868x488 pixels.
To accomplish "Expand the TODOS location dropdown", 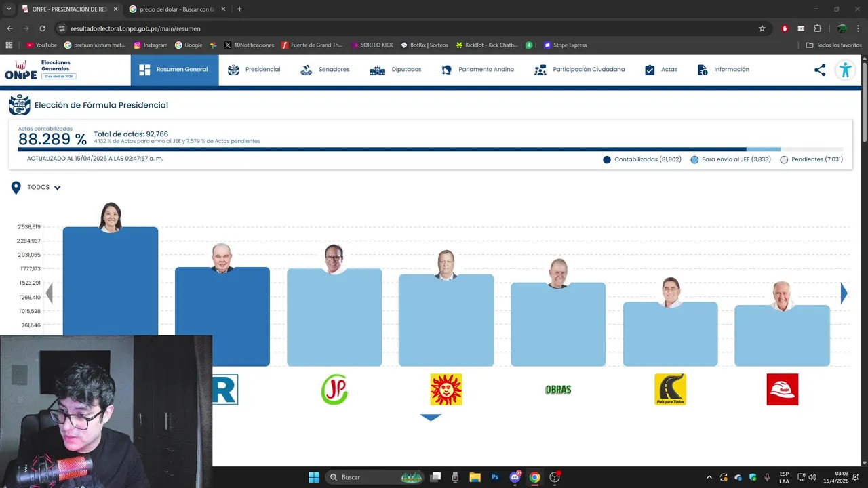I will (x=44, y=188).
